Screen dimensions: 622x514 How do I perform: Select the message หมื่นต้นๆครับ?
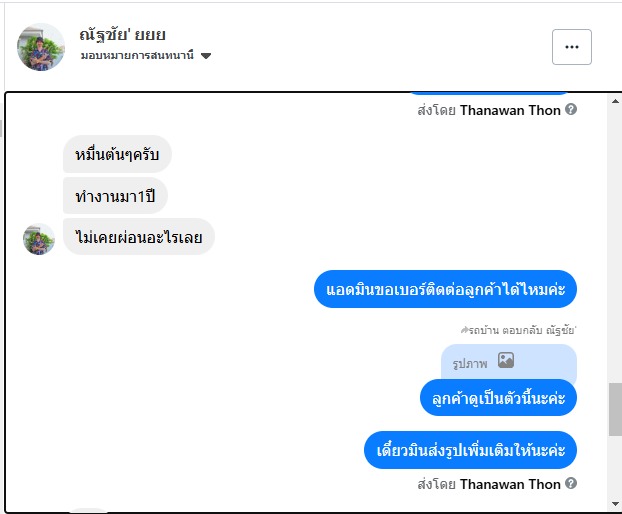coord(117,154)
